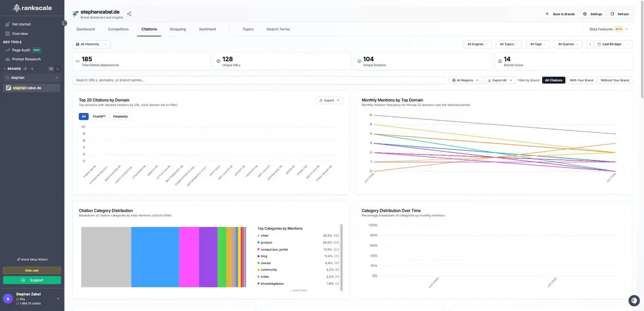Select the Citations tab
Screen dimensions: 644x311
point(149,29)
